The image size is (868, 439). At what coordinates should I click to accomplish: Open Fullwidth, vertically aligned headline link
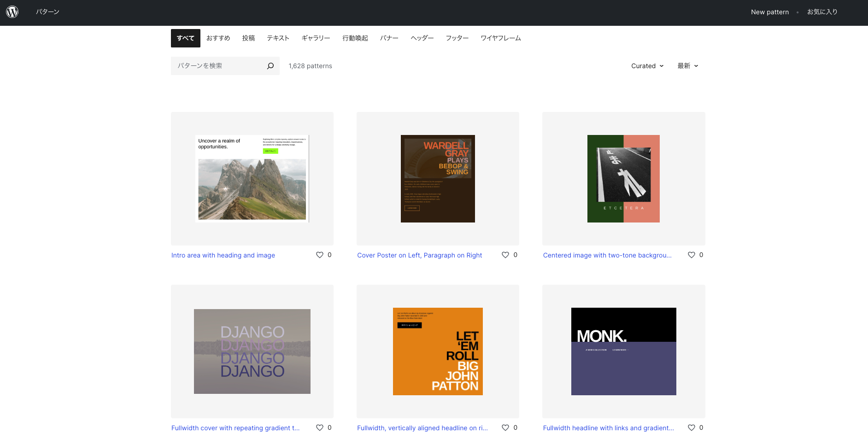[x=422, y=428]
